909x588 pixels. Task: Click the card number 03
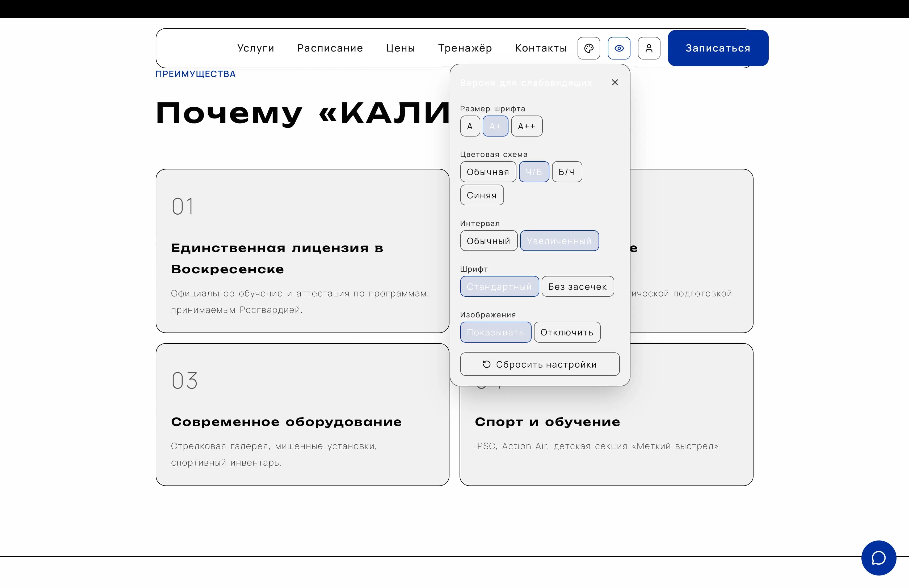(184, 381)
